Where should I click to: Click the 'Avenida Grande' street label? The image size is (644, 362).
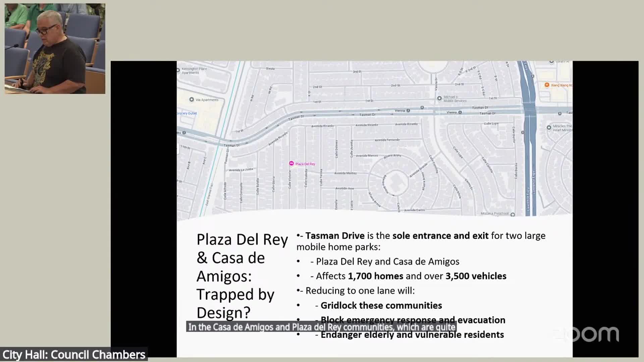point(419,170)
